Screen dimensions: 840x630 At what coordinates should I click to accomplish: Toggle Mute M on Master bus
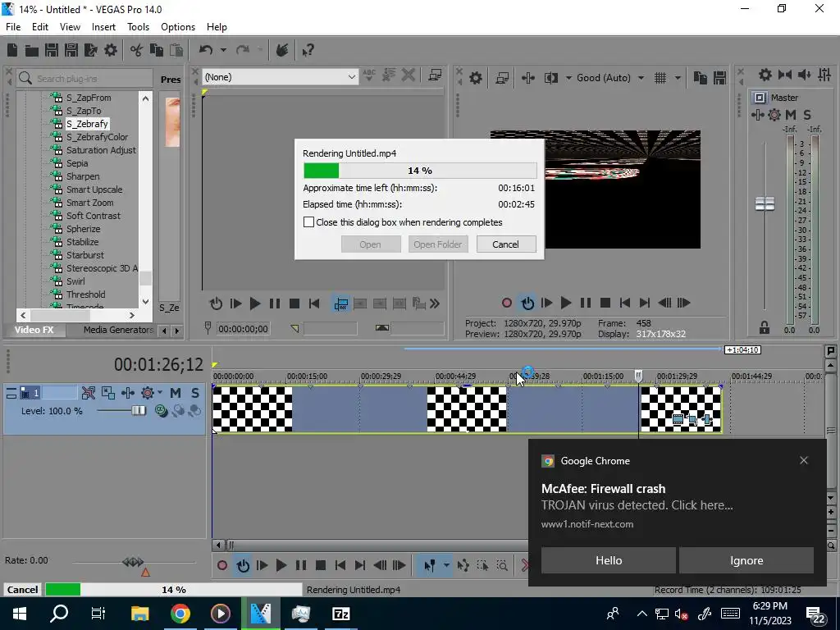[791, 115]
